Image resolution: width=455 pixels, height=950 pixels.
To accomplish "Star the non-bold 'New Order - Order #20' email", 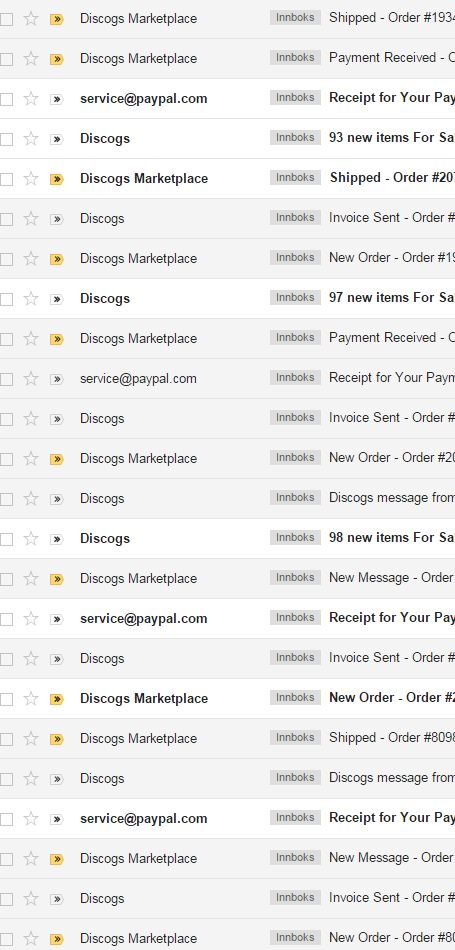I will (31, 459).
